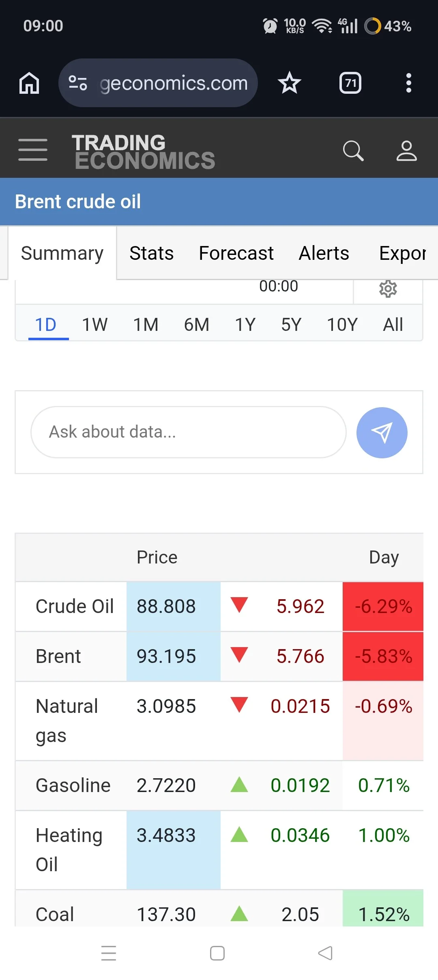This screenshot has height=980, width=438.
Task: Open browser three-dot overflow menu
Action: tap(409, 83)
